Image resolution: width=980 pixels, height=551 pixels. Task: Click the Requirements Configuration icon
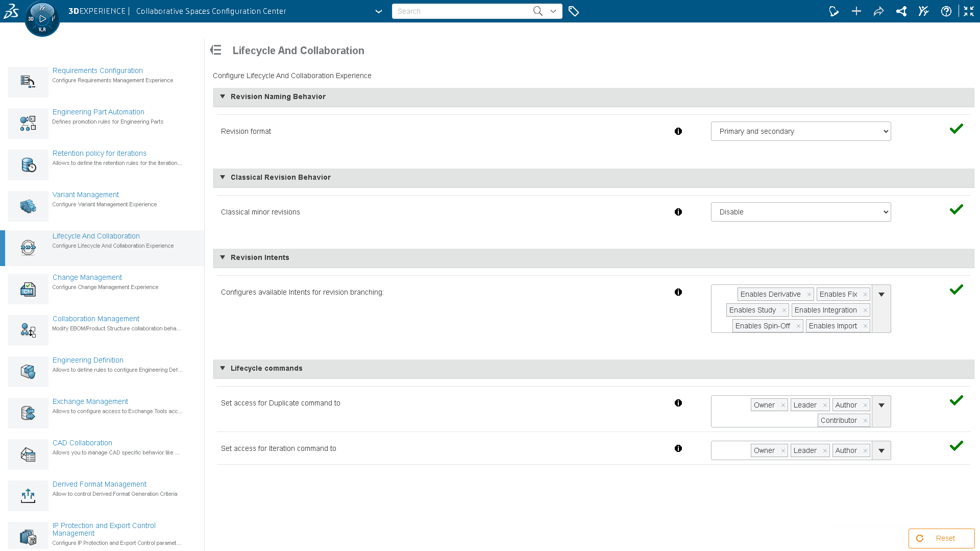(x=28, y=82)
